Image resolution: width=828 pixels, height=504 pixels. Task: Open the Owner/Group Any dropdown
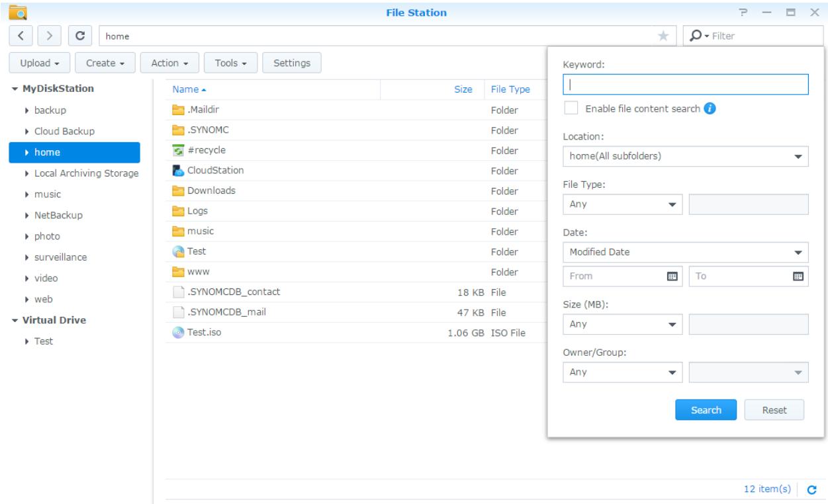pyautogui.click(x=622, y=372)
